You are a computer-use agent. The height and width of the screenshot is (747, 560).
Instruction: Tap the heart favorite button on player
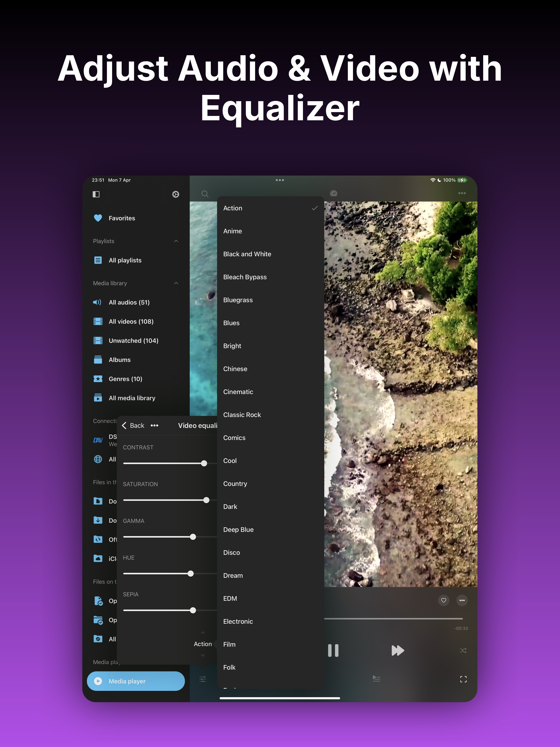444,600
